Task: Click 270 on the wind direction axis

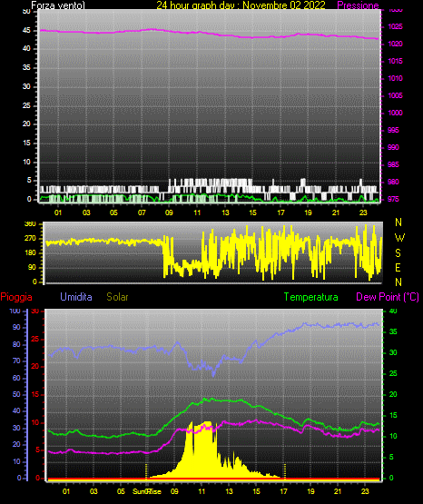Action: 30,239
